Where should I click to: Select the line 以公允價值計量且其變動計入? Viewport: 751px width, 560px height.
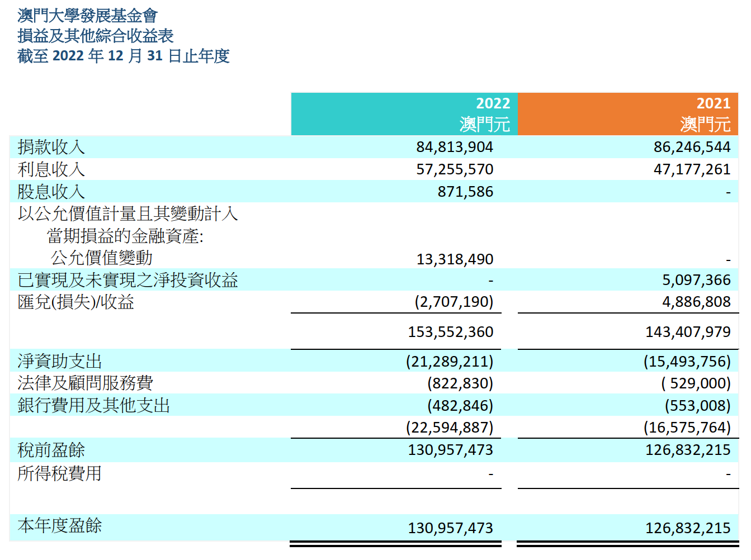(128, 213)
